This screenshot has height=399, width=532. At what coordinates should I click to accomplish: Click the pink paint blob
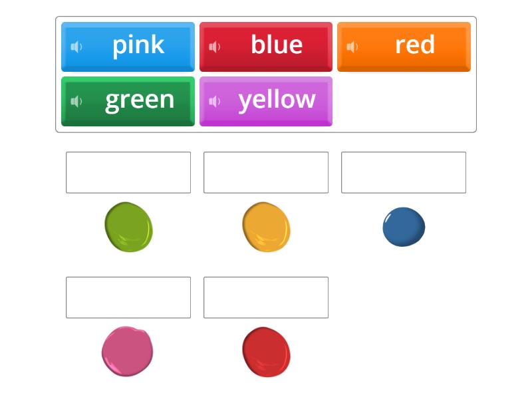128,351
